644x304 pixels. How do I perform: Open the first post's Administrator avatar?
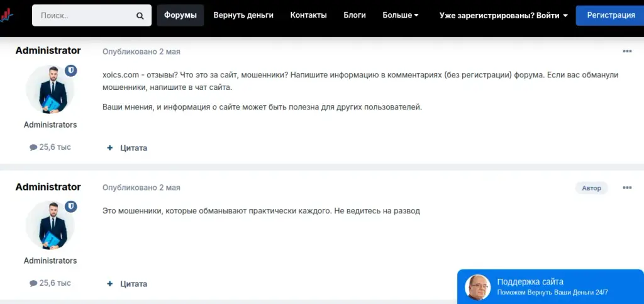[50, 89]
